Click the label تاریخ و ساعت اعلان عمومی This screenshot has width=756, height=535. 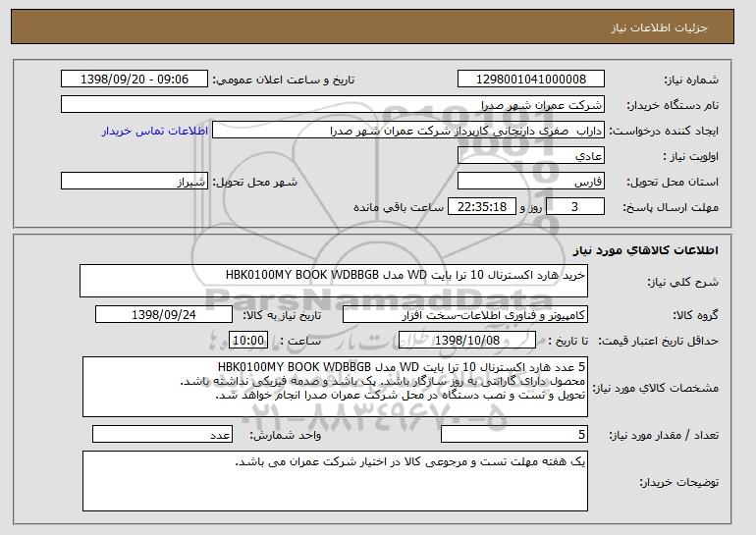(284, 80)
